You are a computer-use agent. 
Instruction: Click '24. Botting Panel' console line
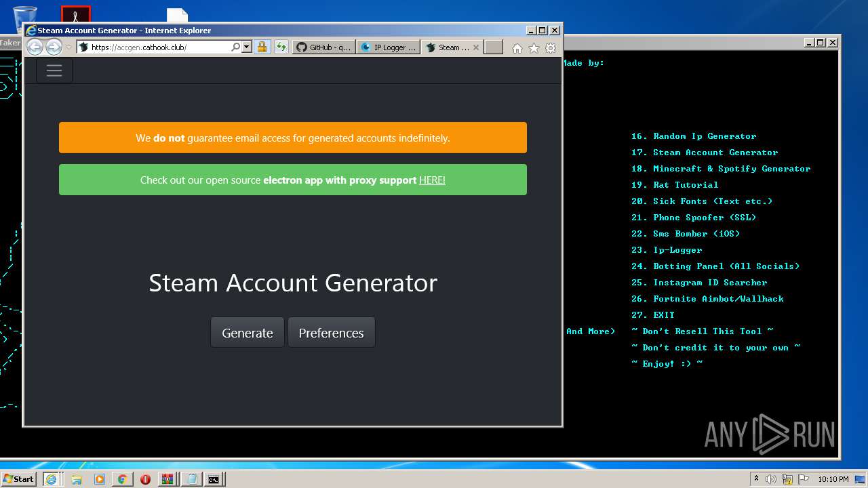pos(715,266)
